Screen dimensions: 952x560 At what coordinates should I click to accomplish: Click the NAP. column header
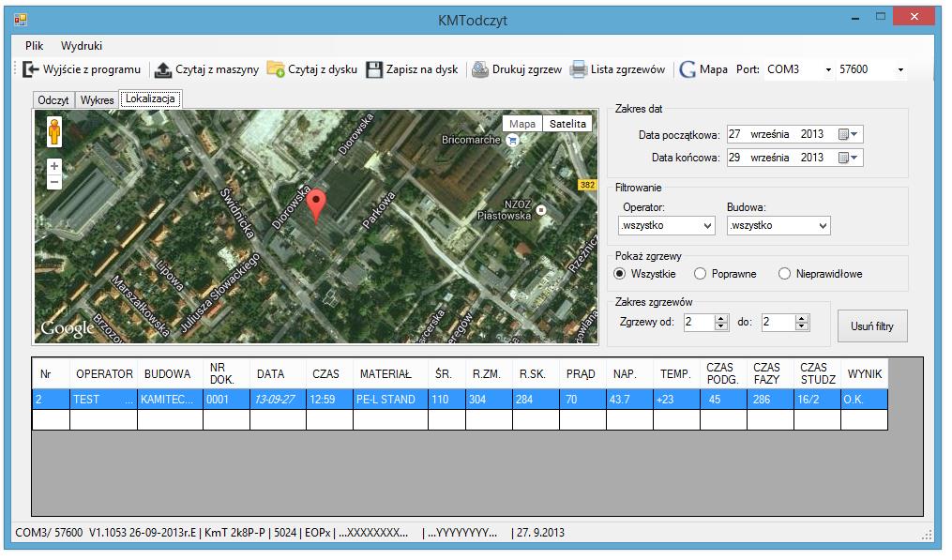coord(629,374)
